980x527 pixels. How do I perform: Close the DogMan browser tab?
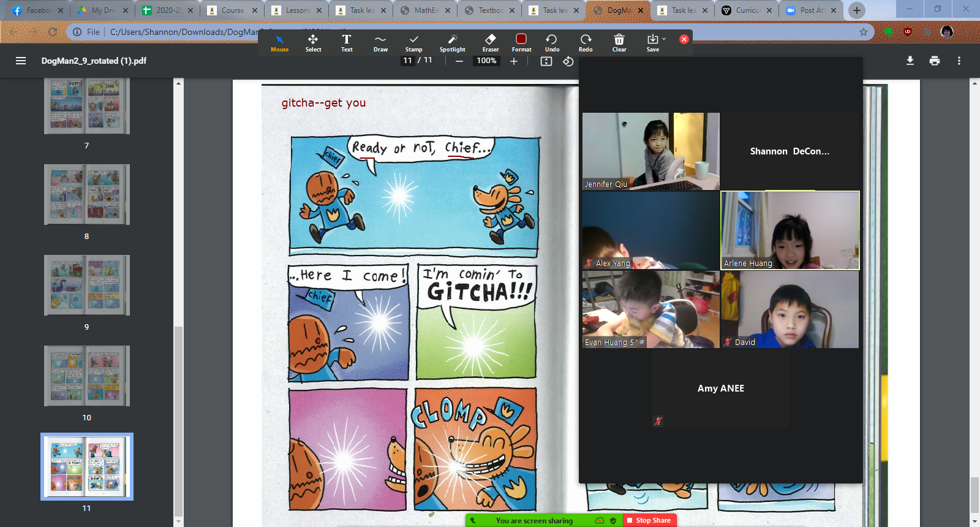click(x=641, y=10)
